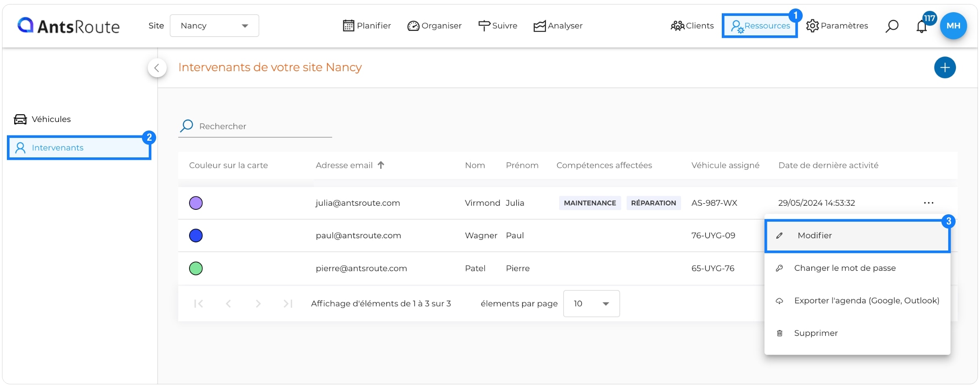
Task: Click the name Virmond
Action: tap(482, 203)
